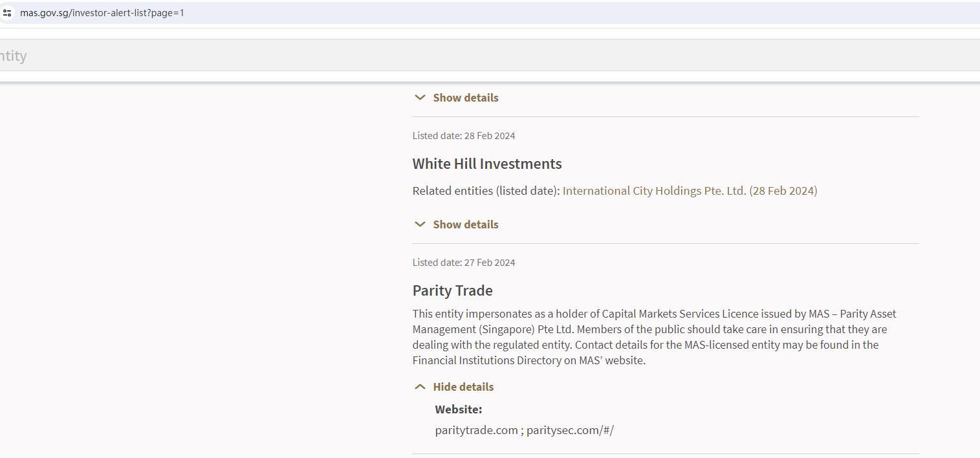Click the 'Related entities (listed date):' label
The height and width of the screenshot is (458, 980).
click(486, 191)
